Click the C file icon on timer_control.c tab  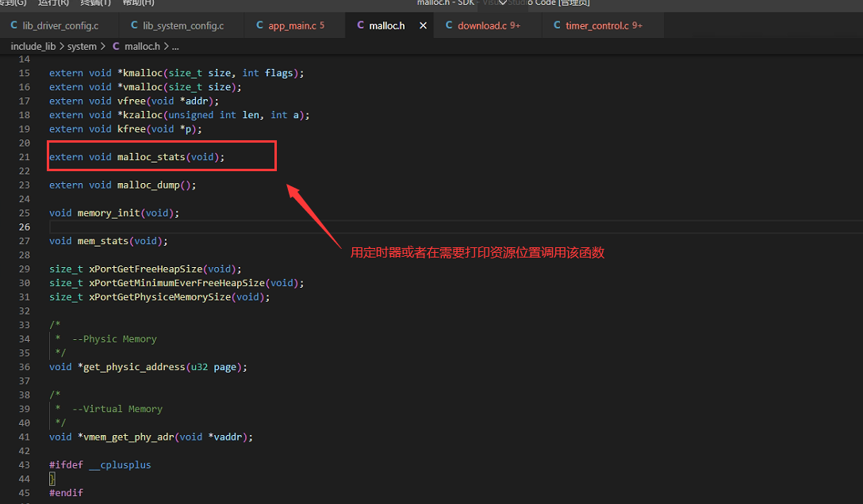[x=557, y=25]
